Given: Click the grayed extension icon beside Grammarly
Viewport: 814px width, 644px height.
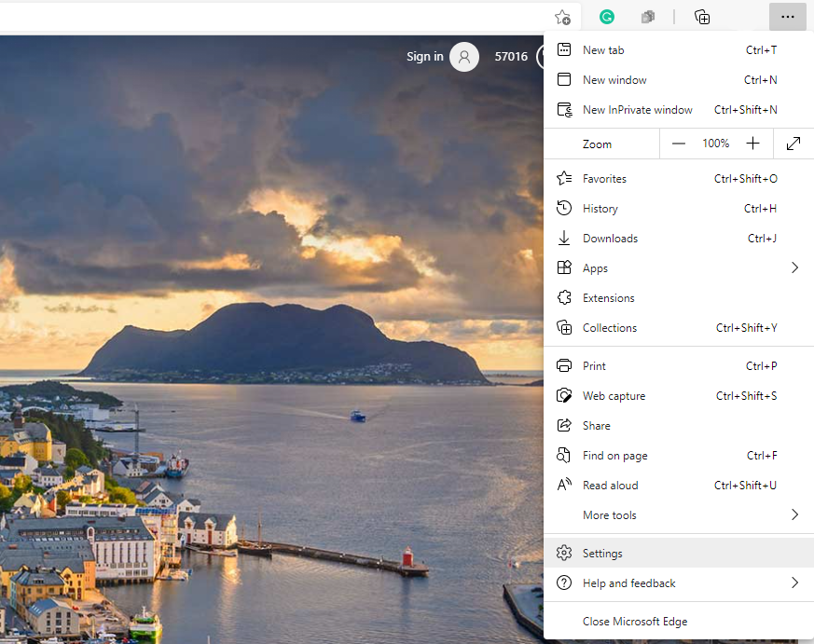Looking at the screenshot, I should (647, 17).
